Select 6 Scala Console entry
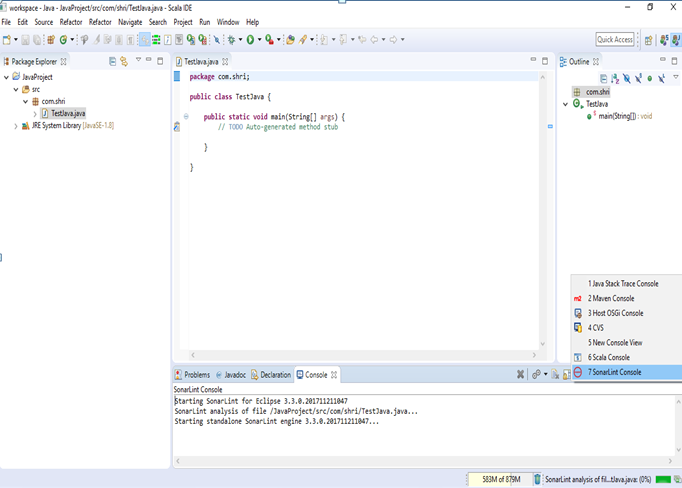 pyautogui.click(x=611, y=357)
